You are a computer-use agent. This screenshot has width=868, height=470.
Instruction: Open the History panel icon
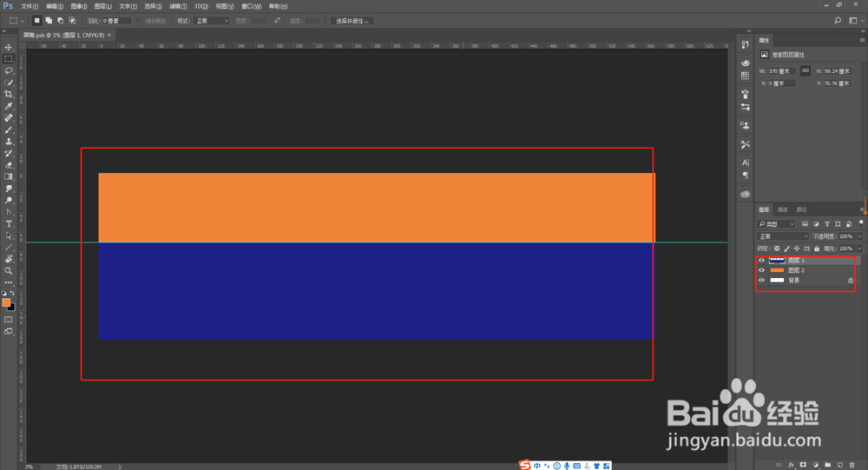click(x=745, y=44)
